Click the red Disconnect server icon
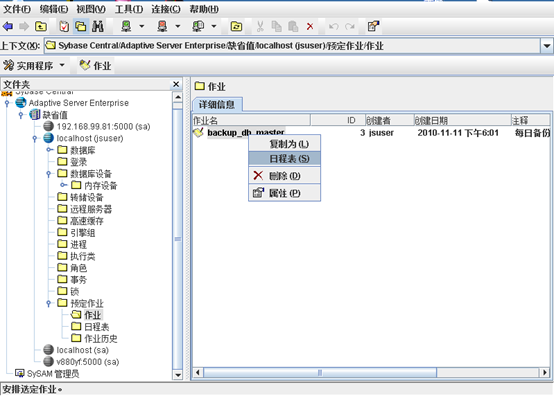The width and height of the screenshot is (554, 396). [162, 26]
